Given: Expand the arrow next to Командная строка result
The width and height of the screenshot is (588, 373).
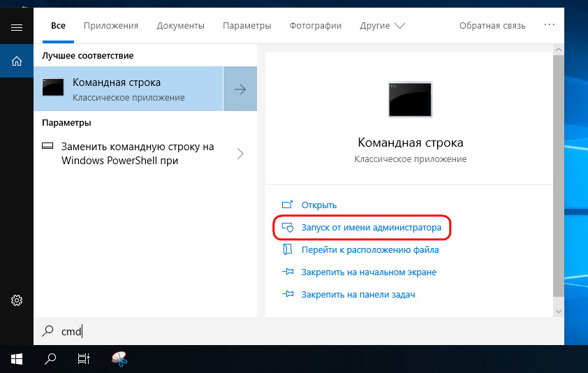Looking at the screenshot, I should [x=240, y=89].
